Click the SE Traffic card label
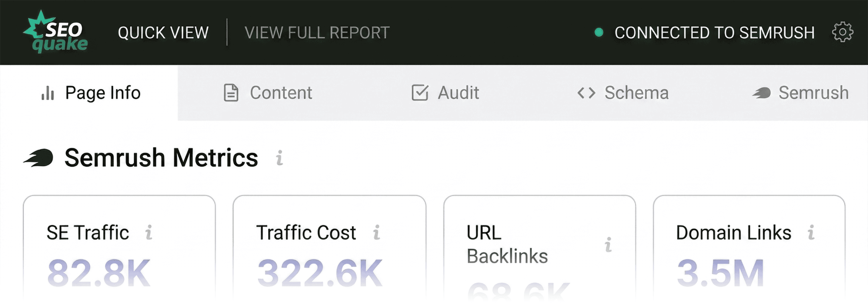This screenshot has width=868, height=304. pyautogui.click(x=88, y=232)
